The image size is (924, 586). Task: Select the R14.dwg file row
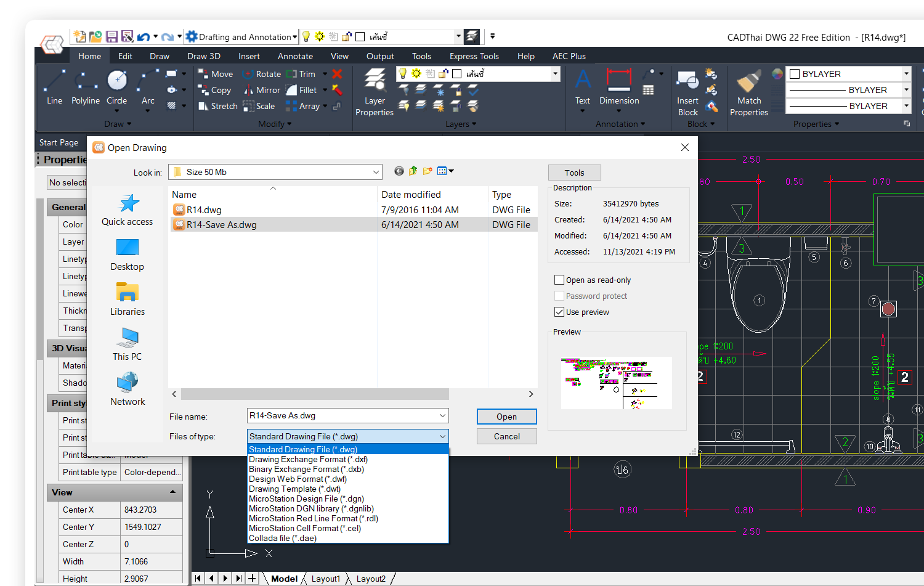pyautogui.click(x=354, y=210)
